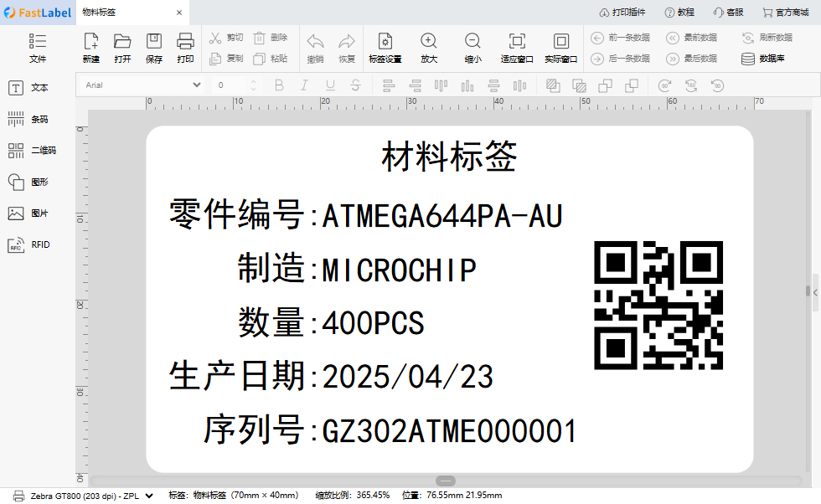Click the QR code on the label
This screenshot has width=821, height=504.
[x=658, y=305]
